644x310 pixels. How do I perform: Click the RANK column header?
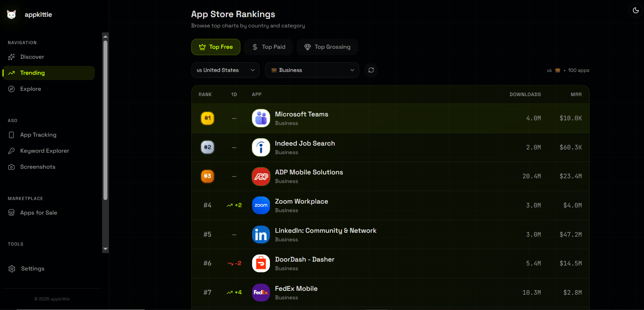coord(205,95)
